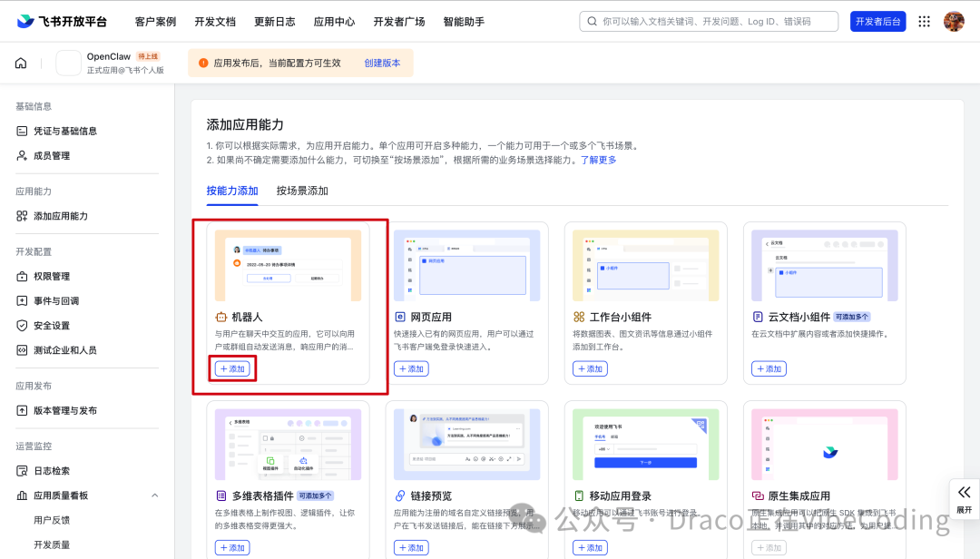Collapse the 应用质量看板 sidebar section
The height and width of the screenshot is (559, 980).
pyautogui.click(x=154, y=495)
